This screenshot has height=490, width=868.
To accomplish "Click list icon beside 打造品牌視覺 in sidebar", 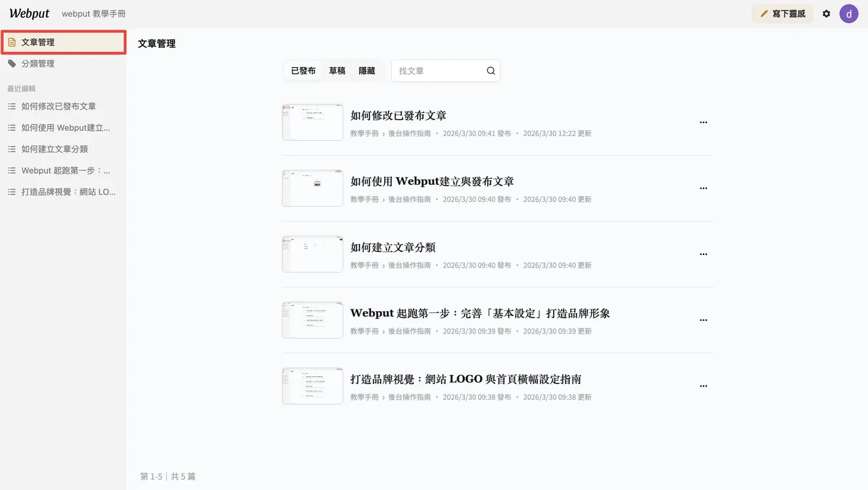I will [x=12, y=192].
